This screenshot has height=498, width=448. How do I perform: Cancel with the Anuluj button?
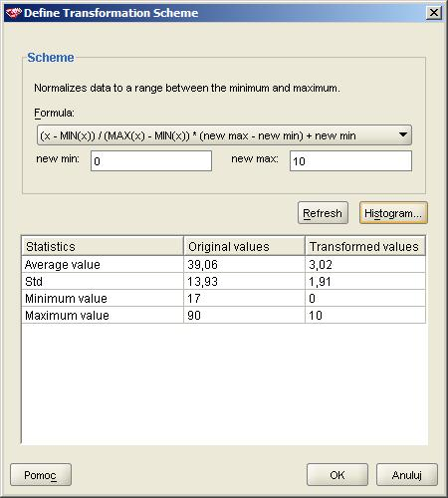pos(407,475)
